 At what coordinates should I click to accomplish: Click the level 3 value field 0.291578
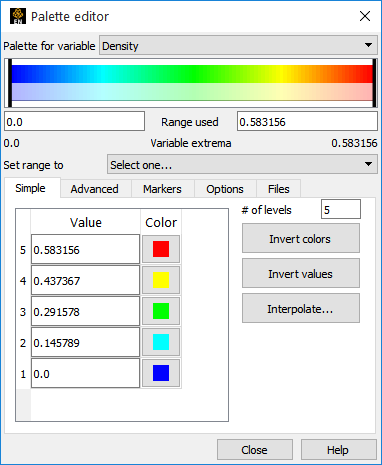click(85, 311)
